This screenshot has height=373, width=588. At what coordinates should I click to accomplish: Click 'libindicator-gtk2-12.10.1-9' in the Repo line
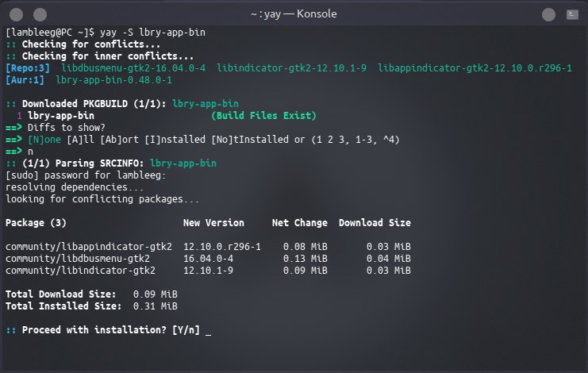[x=291, y=68]
